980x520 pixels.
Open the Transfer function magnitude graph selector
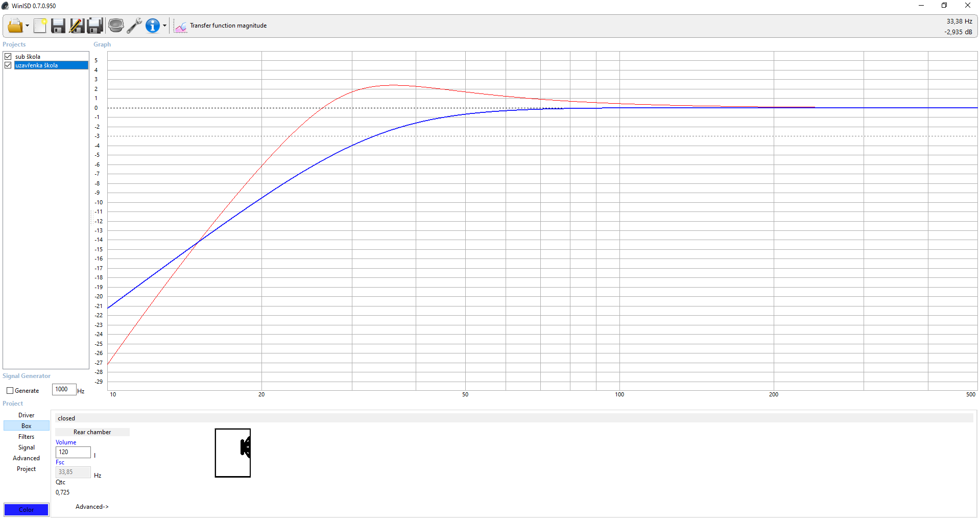[228, 26]
